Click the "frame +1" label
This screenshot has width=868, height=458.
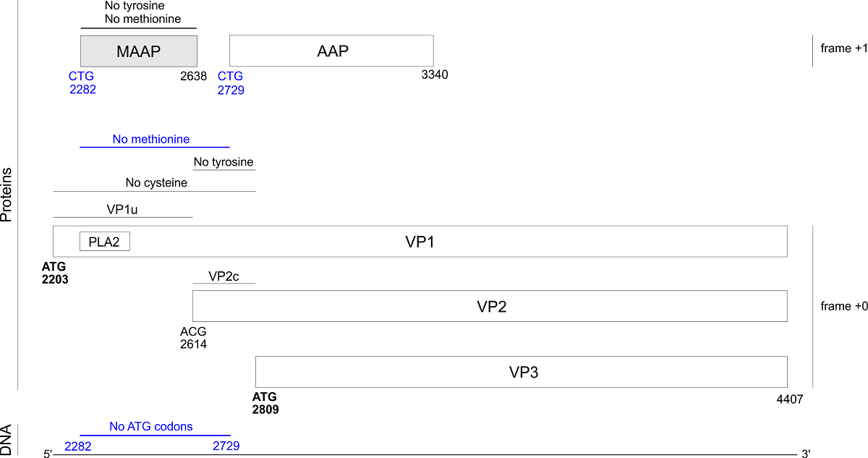[x=843, y=48]
